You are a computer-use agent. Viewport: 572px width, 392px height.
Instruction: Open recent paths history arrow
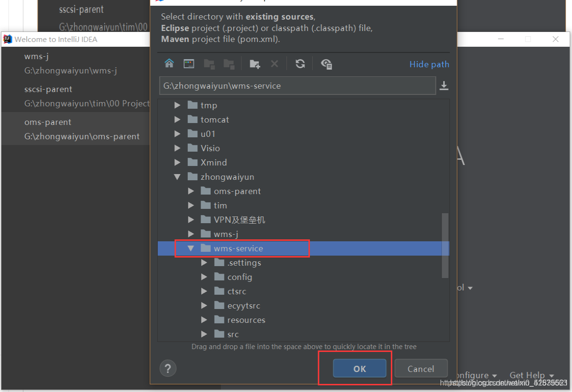tap(444, 86)
